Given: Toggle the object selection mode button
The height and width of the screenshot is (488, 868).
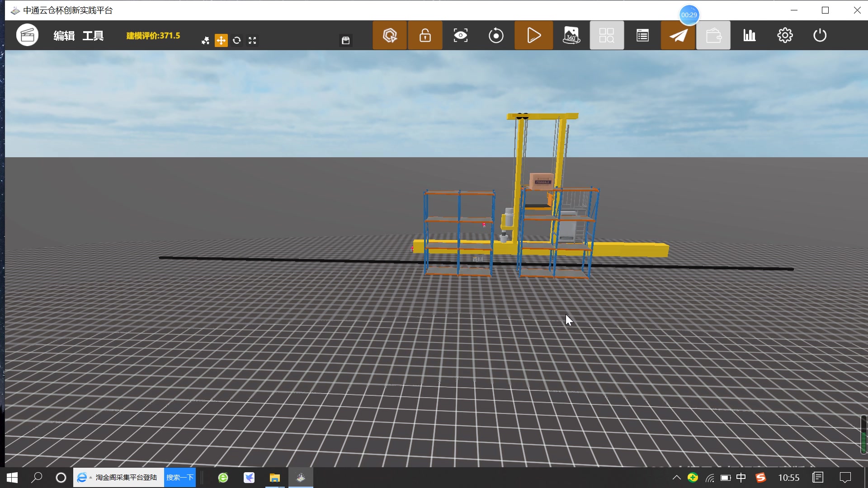Looking at the screenshot, I should click(390, 35).
